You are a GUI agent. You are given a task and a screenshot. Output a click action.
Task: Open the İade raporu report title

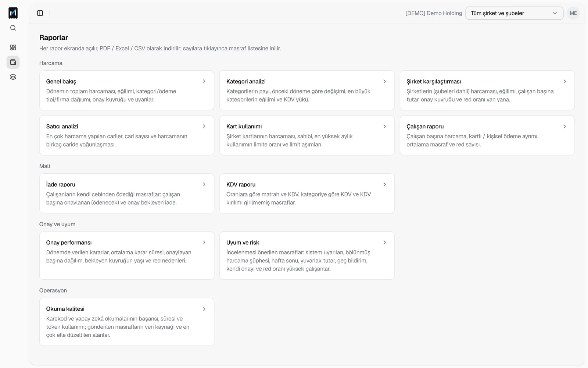[61, 184]
